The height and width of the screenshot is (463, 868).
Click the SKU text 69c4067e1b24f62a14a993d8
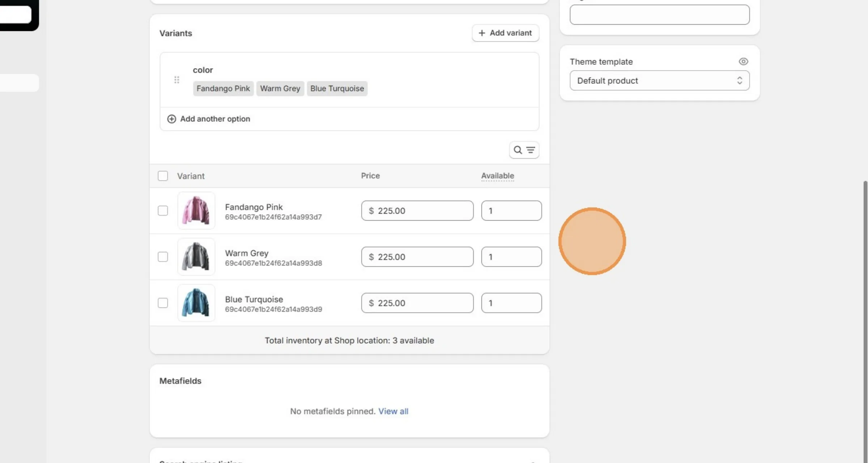click(x=273, y=263)
